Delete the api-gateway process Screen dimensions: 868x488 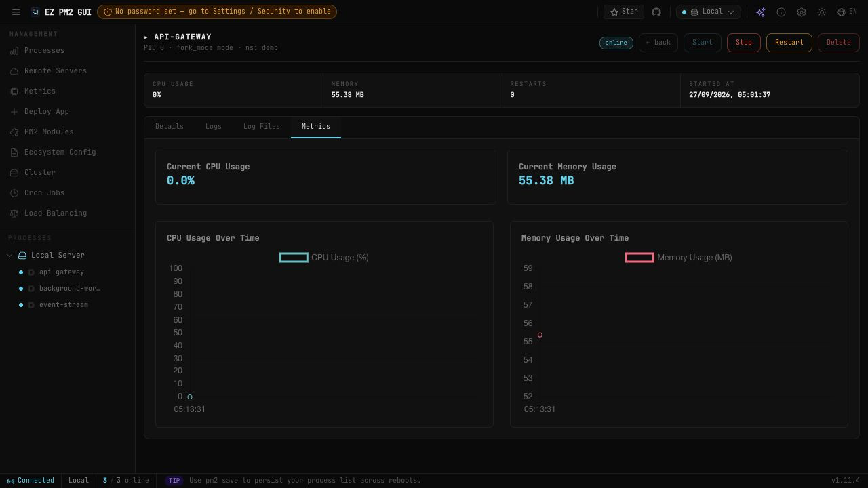[838, 43]
